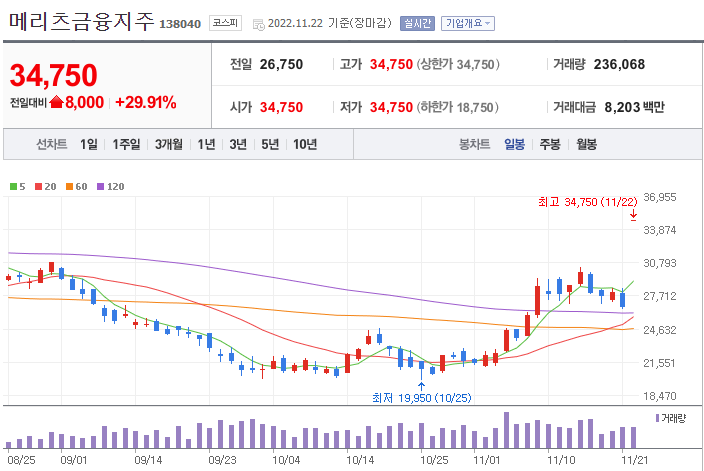Click the stock code 138040
The width and height of the screenshot is (704, 471).
point(180,24)
